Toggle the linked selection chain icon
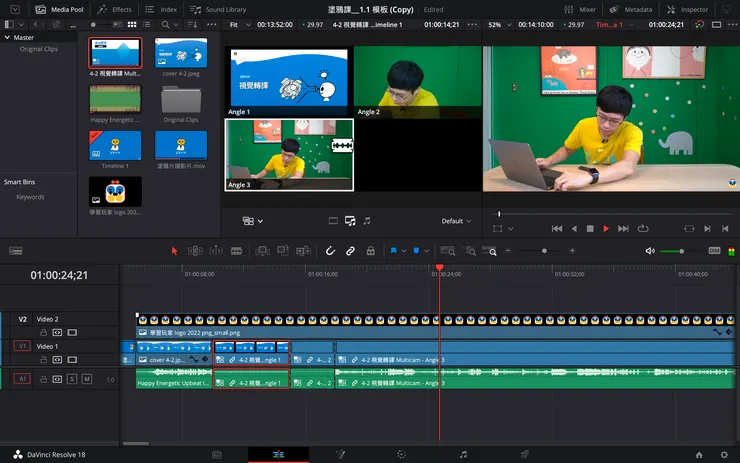This screenshot has width=740, height=463. tap(350, 251)
